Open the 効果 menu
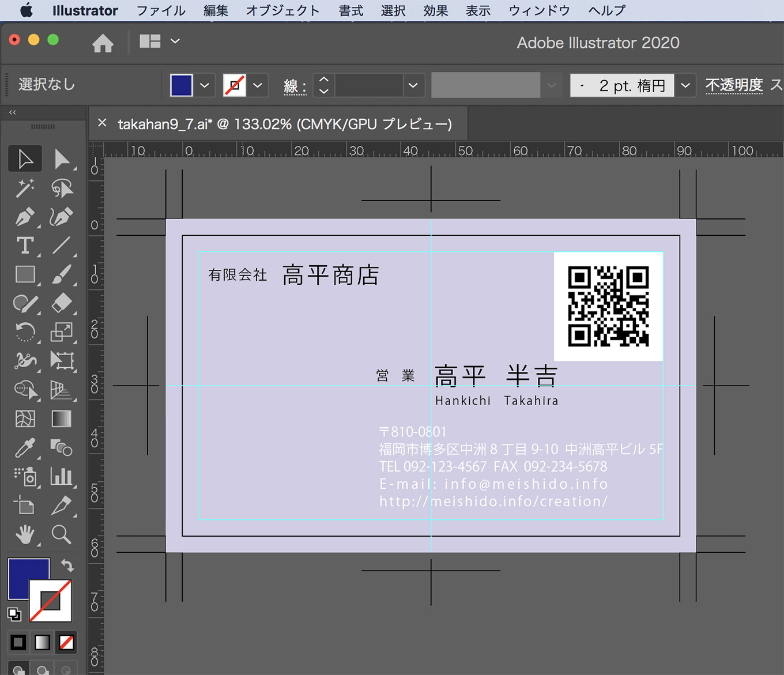 (436, 10)
